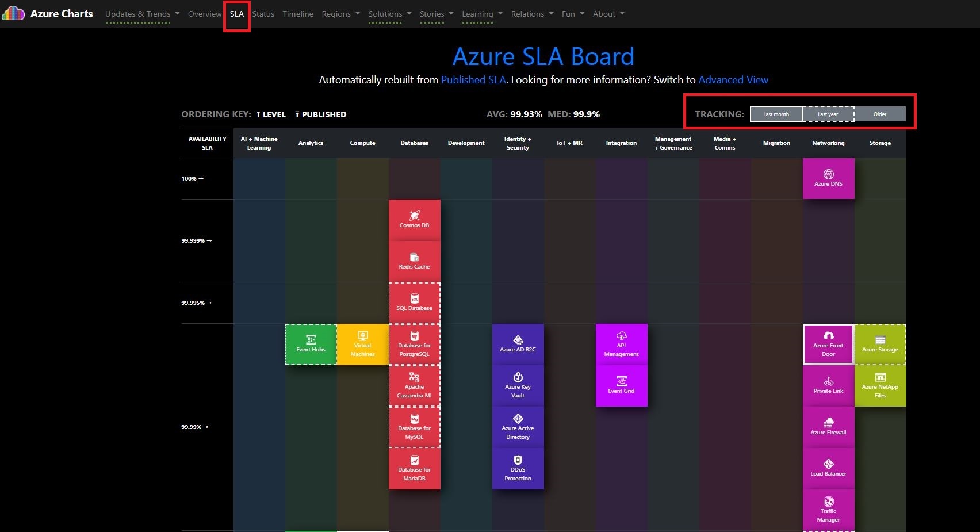980x532 pixels.
Task: Switch to Advanced View
Action: 733,80
